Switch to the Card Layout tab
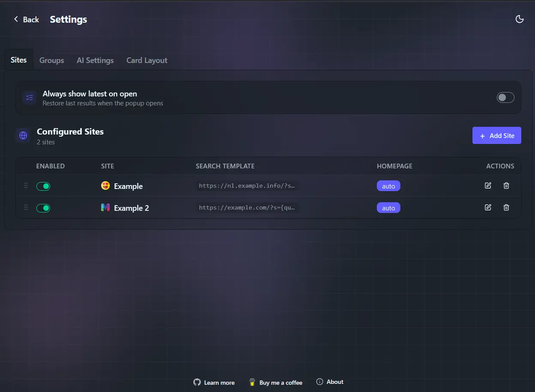Screen dimensions: 535x392 pos(147,60)
